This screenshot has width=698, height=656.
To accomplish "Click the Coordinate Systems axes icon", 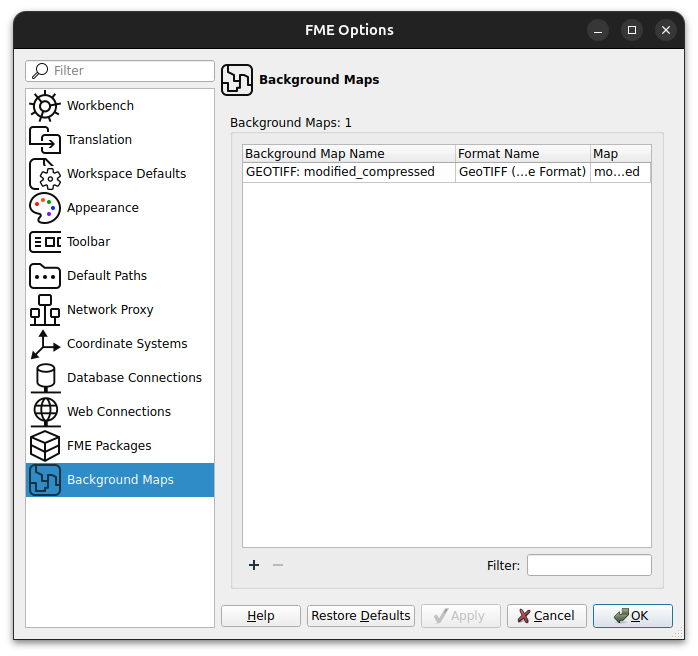I will [x=45, y=344].
